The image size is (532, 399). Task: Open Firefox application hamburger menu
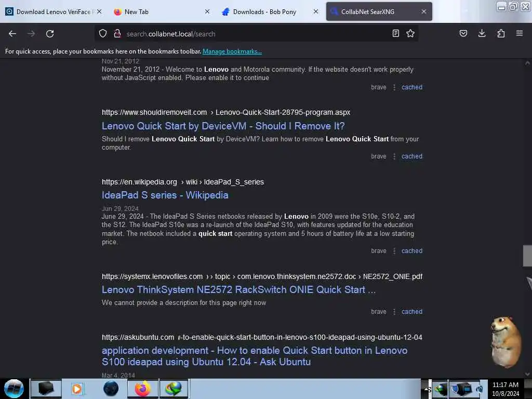(520, 33)
